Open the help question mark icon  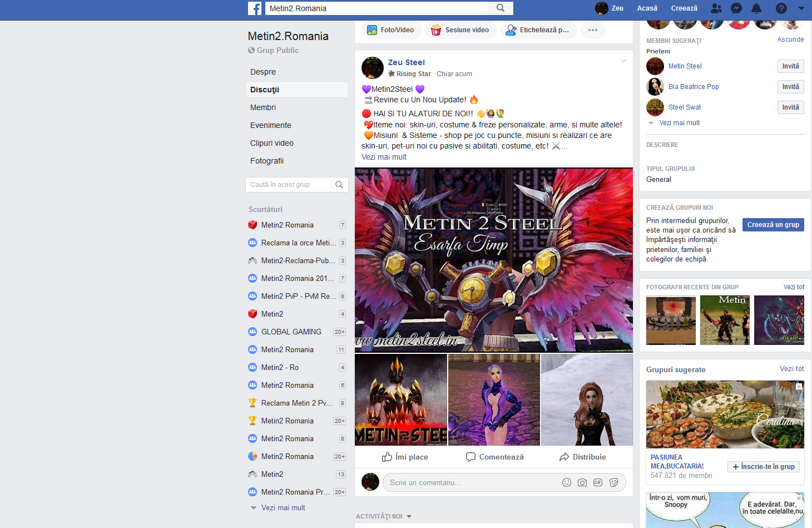click(781, 8)
